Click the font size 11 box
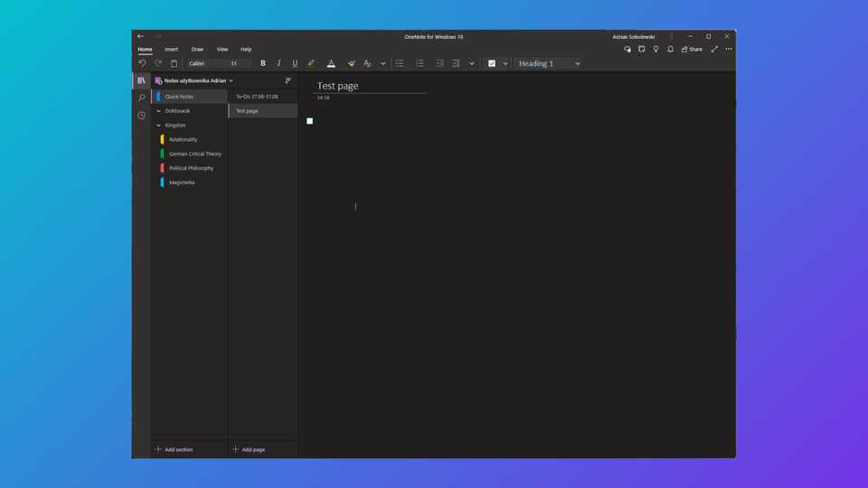 pyautogui.click(x=239, y=63)
